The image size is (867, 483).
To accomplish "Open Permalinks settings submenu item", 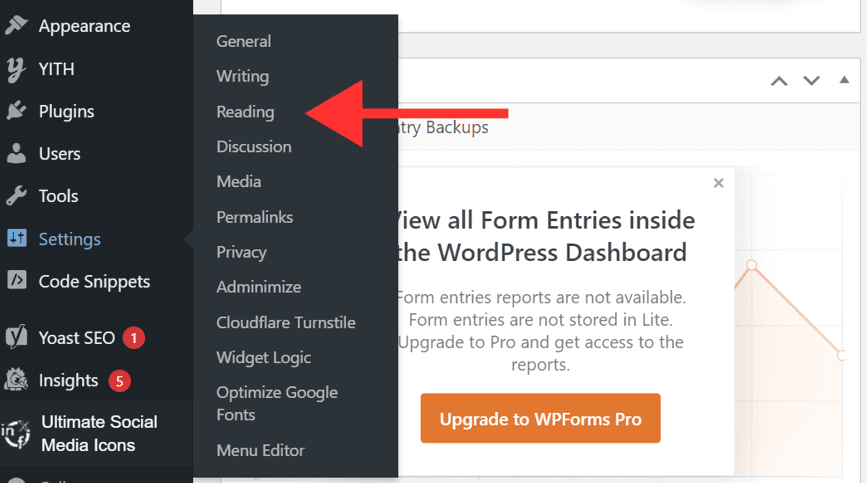I will tap(254, 217).
